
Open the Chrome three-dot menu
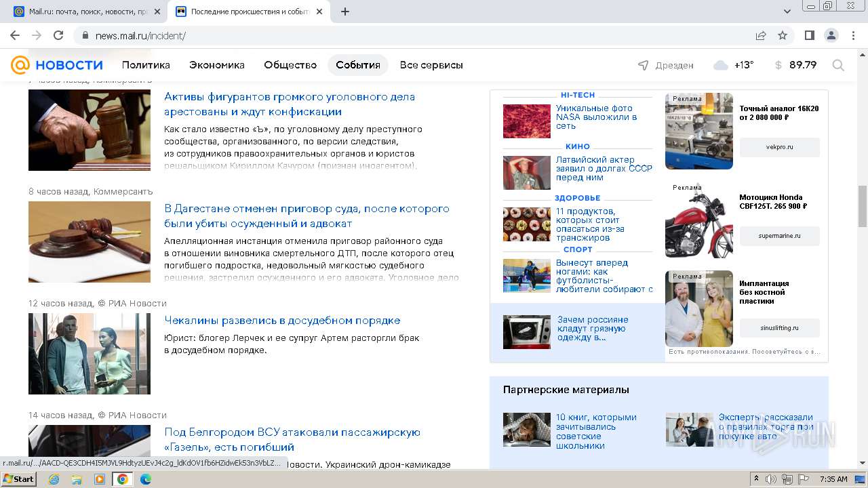point(852,35)
